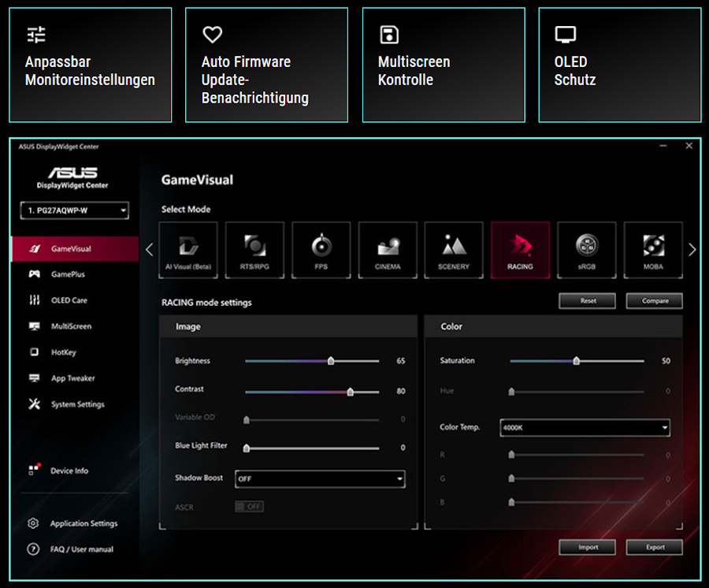709x588 pixels.
Task: Open FAQ / User manual link
Action: click(x=82, y=549)
